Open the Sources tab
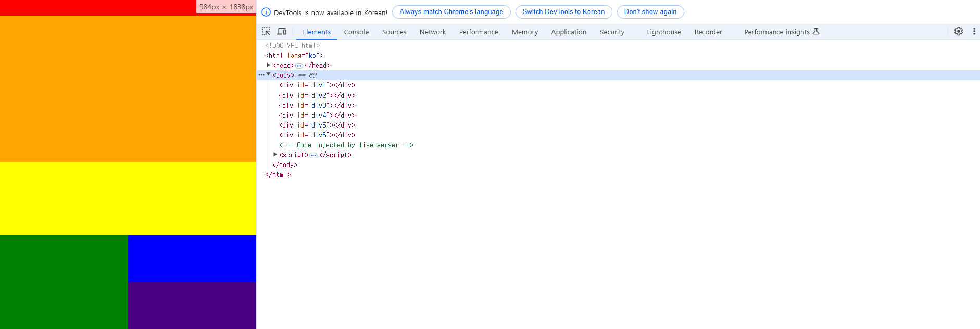 point(394,32)
